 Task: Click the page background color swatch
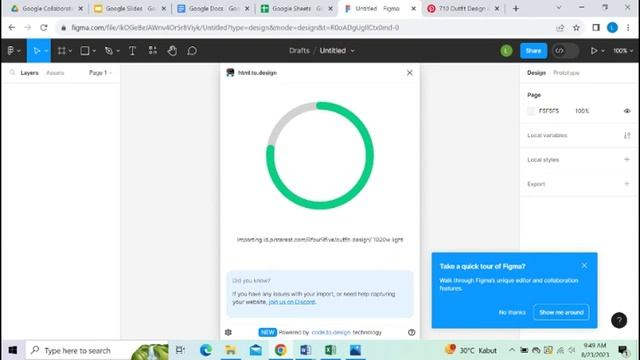(x=531, y=111)
